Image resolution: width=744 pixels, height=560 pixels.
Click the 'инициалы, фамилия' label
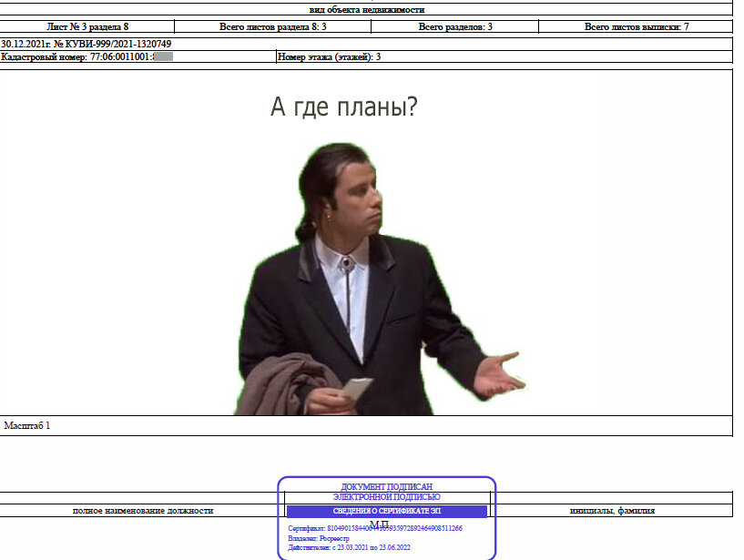click(x=612, y=511)
